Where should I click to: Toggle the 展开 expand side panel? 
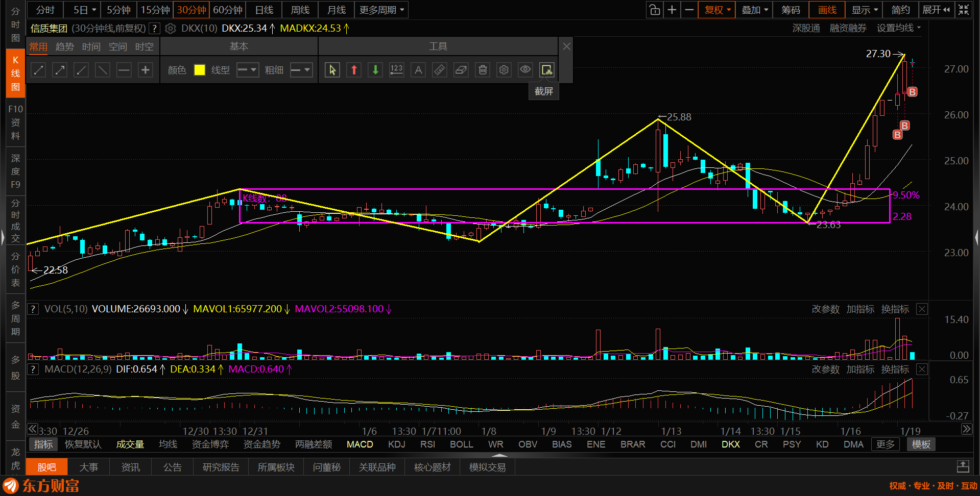coord(936,10)
